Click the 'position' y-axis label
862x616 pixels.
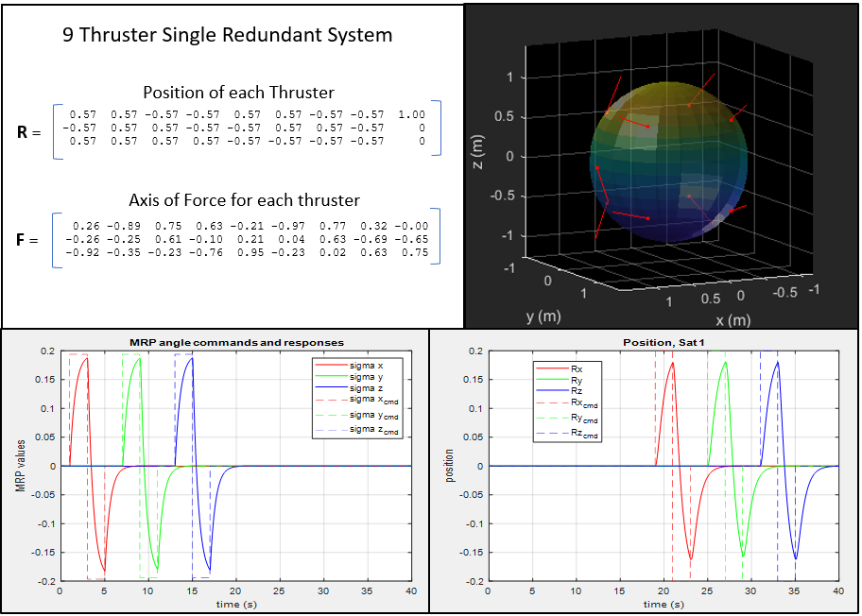(450, 466)
